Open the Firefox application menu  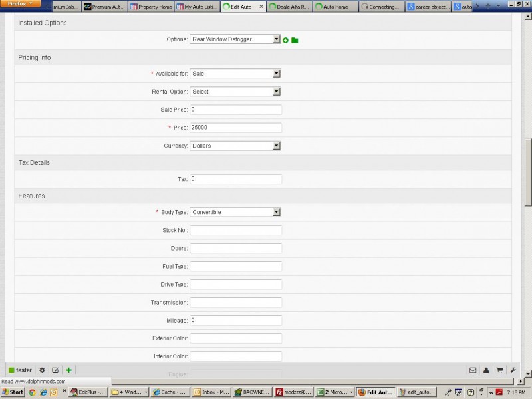click(20, 4)
